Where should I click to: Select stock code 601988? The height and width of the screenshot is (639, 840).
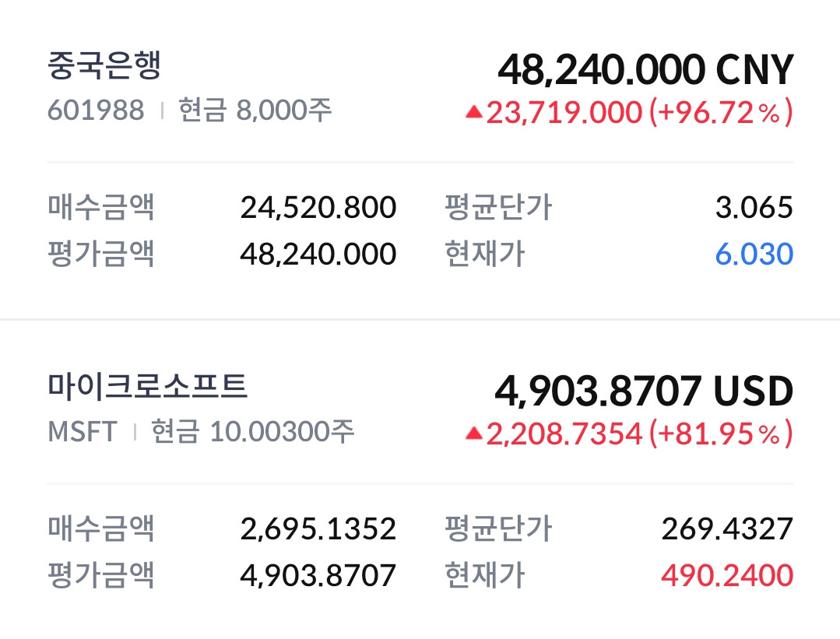(x=96, y=111)
